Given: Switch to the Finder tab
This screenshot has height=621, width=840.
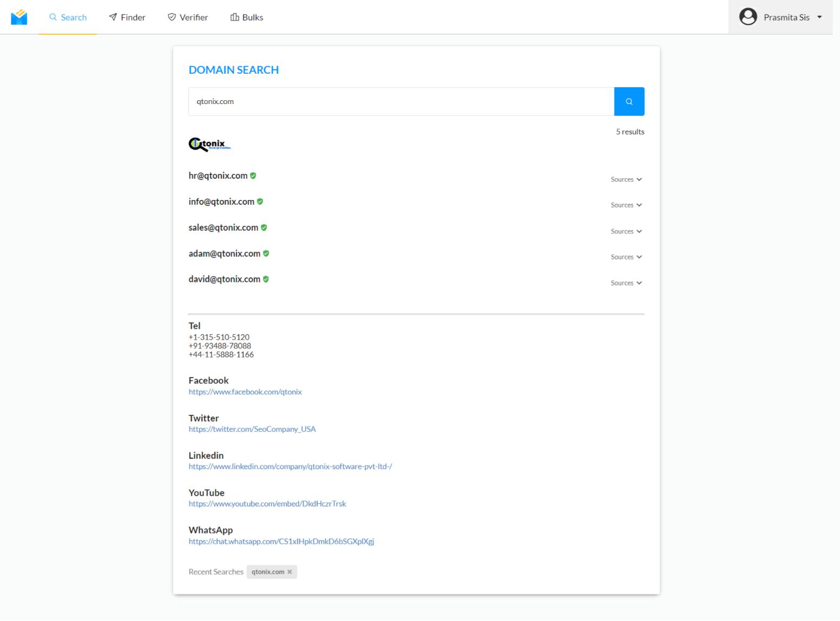Looking at the screenshot, I should tap(127, 17).
